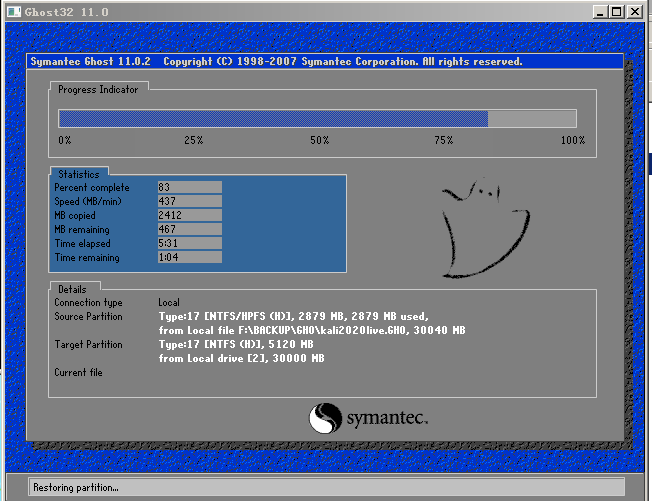Click the 50% progress scale label
Image resolution: width=652 pixels, height=501 pixels.
click(x=319, y=140)
